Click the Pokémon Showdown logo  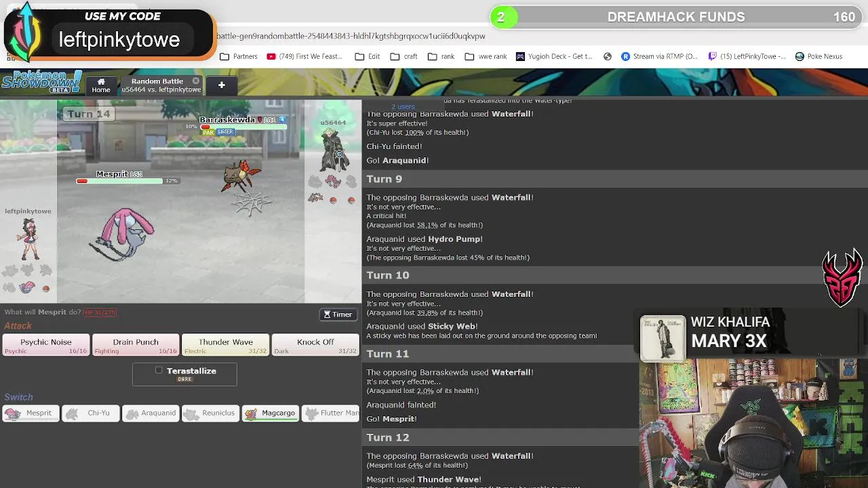point(41,82)
